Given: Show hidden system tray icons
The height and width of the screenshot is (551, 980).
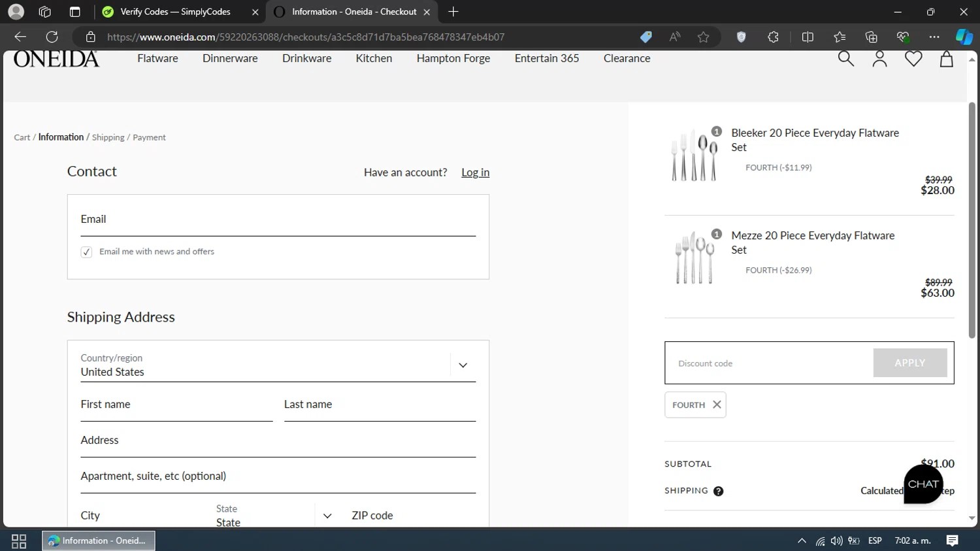Looking at the screenshot, I should [x=802, y=541].
